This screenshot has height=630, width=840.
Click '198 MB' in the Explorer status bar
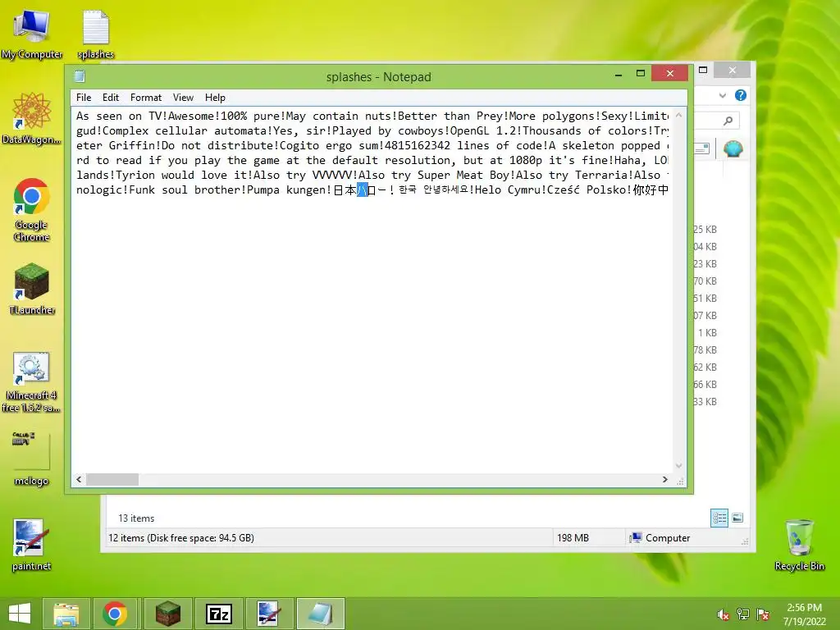click(x=573, y=538)
